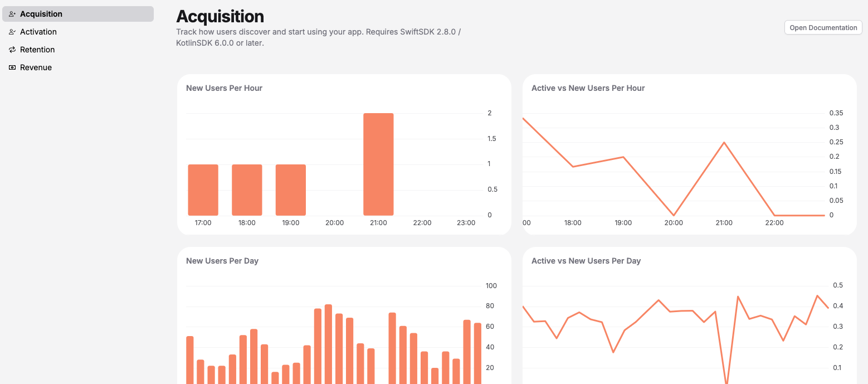Click the Open Documentation button
The image size is (868, 384).
tap(823, 27)
